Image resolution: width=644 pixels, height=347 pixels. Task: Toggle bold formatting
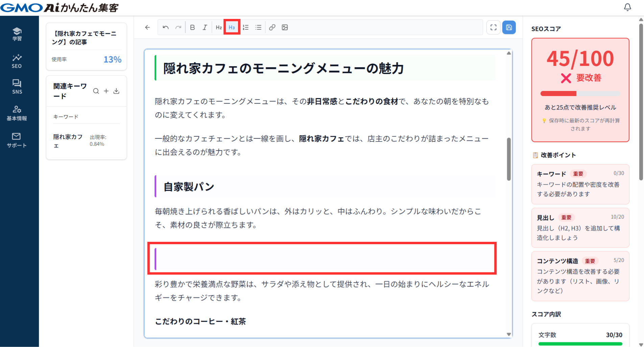click(192, 27)
